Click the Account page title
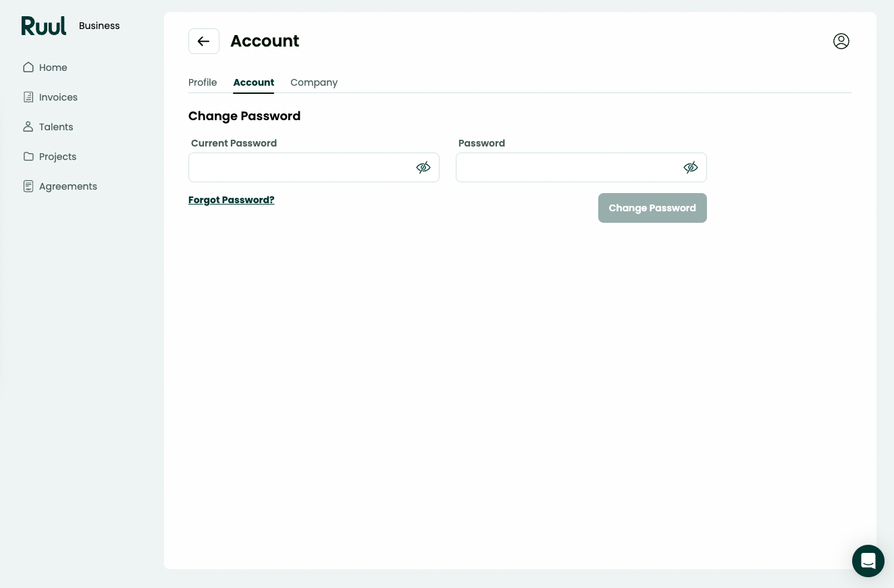 pos(265,41)
